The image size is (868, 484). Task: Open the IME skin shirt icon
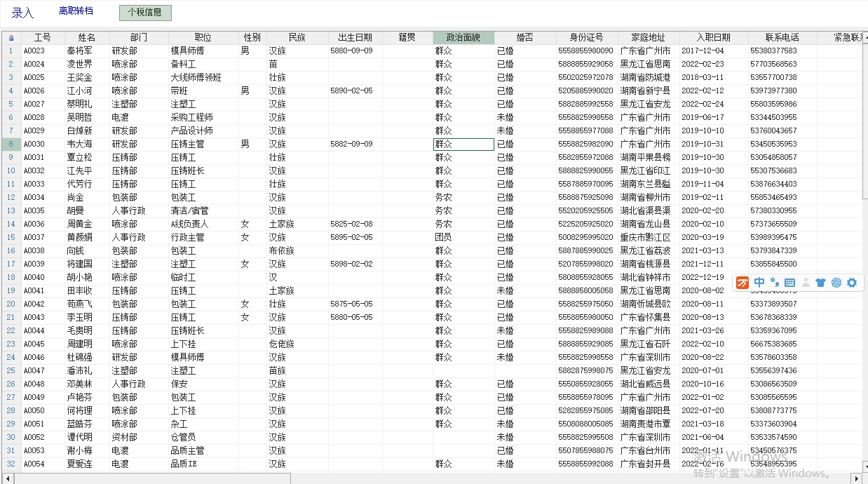point(821,283)
